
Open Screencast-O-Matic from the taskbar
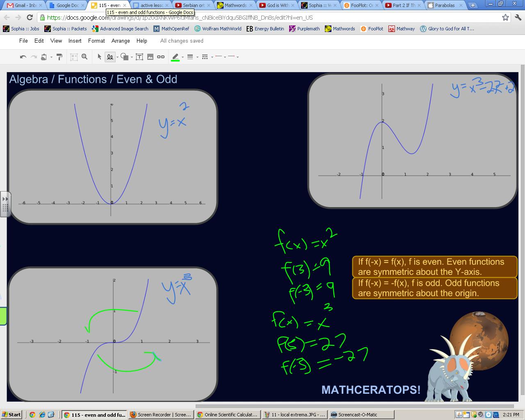tap(361, 415)
